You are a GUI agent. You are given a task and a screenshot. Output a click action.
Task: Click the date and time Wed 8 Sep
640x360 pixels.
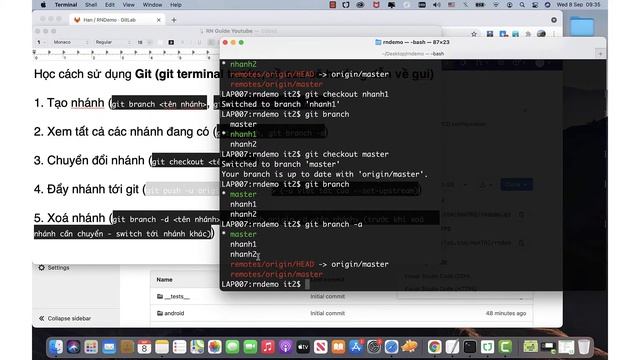click(x=578, y=5)
